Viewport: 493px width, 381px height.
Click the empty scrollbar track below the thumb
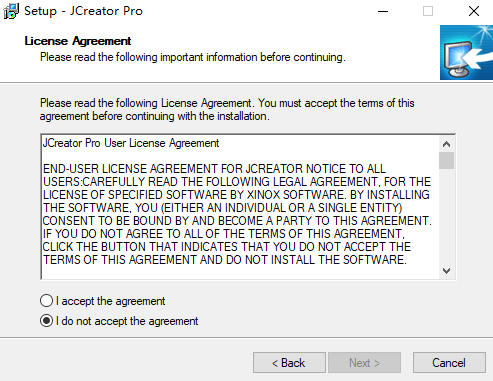pos(446,216)
